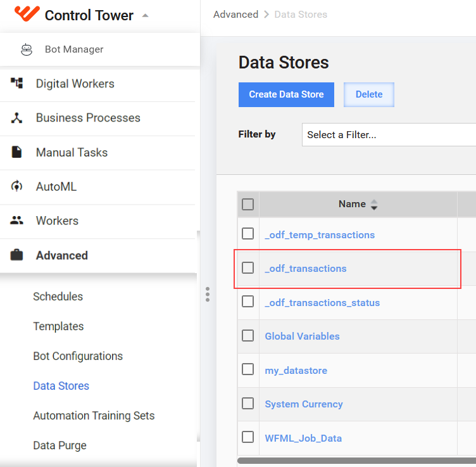Viewport: 476px width, 467px height.
Task: Open the _odf_transactions_status data store
Action: pyautogui.click(x=322, y=303)
